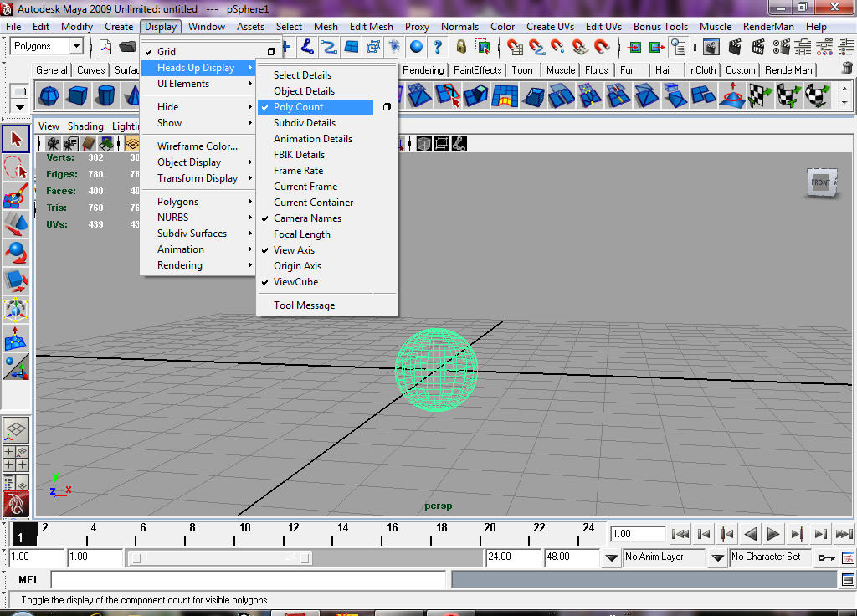Open the viewport Shading menu
Viewport: 857px width, 616px height.
click(85, 126)
